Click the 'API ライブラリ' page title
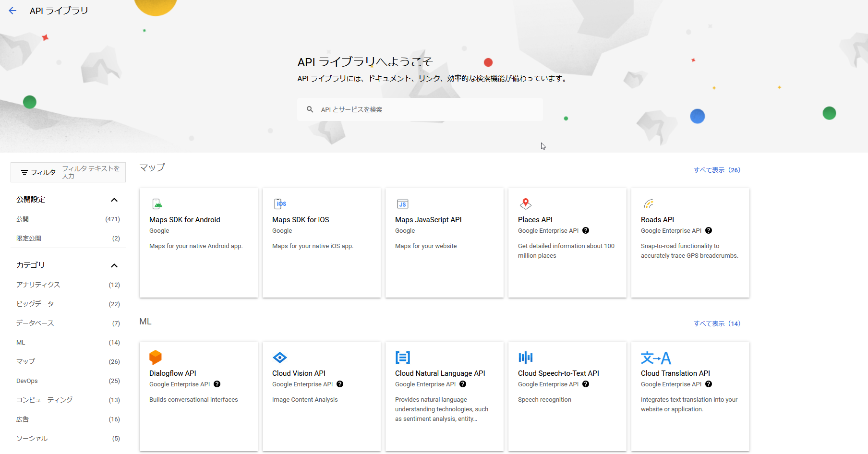This screenshot has height=454, width=868. click(x=59, y=11)
